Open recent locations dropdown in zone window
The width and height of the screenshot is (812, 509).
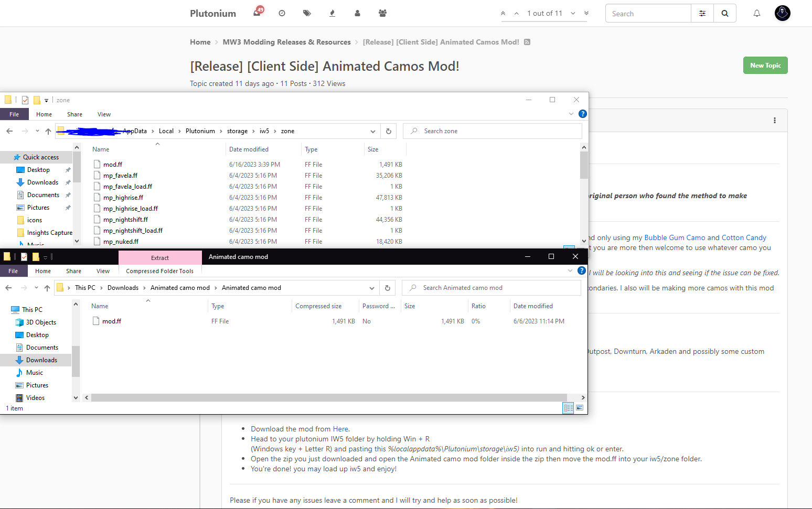37,131
